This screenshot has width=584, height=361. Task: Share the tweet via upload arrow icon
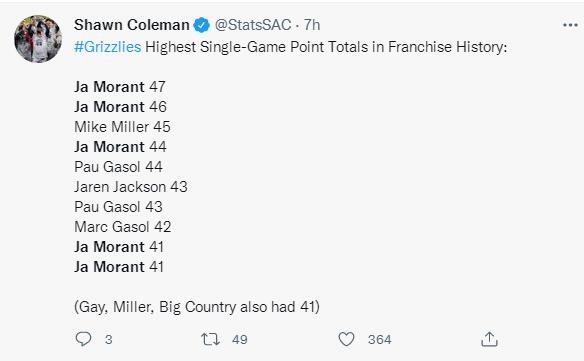(489, 339)
